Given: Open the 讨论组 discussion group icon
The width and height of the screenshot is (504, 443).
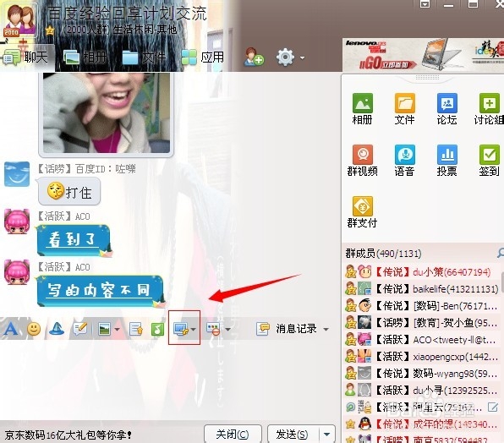Looking at the screenshot, I should pos(489,108).
